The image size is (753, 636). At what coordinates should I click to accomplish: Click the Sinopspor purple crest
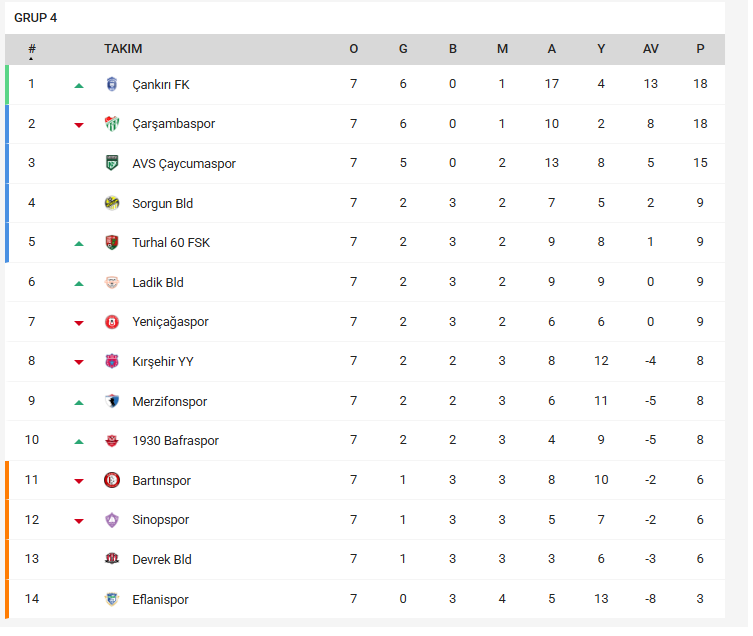click(x=112, y=520)
